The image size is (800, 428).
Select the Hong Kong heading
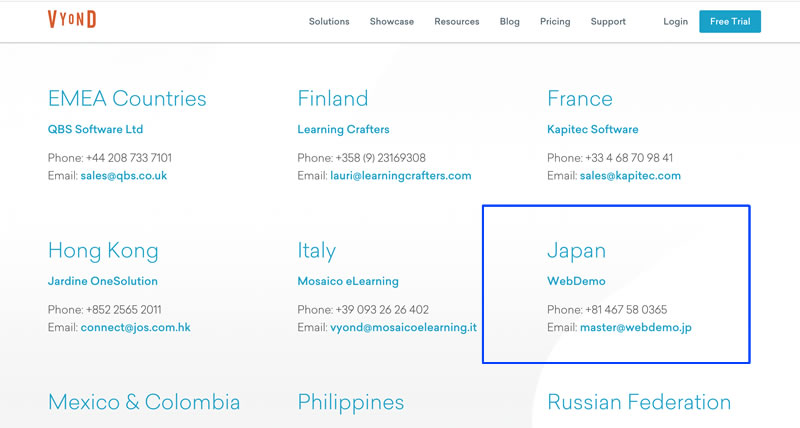(103, 250)
